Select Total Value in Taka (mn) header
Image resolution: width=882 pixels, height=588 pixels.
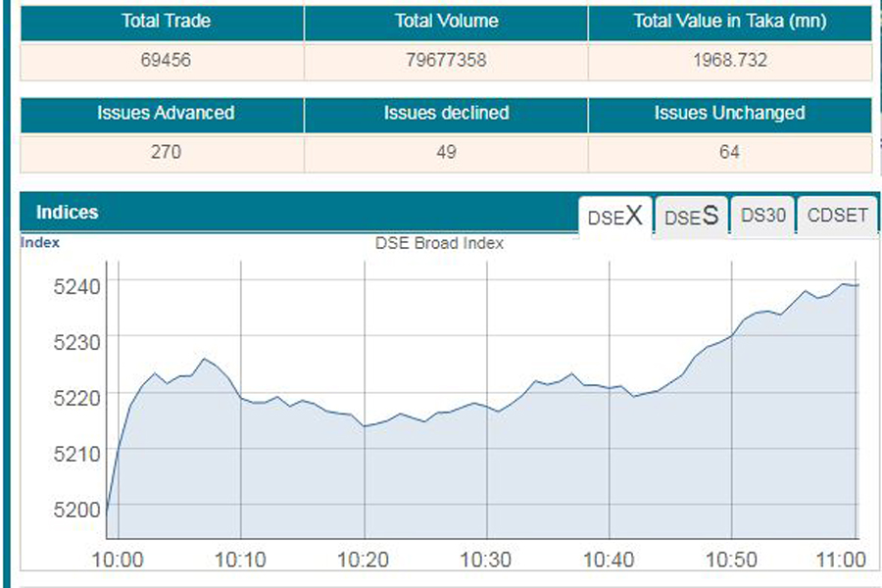point(729,21)
